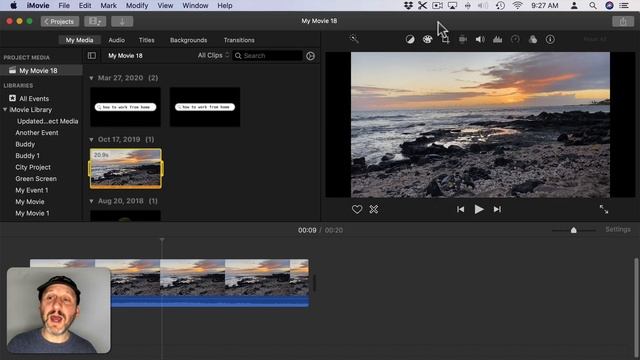Skip to previous clip start
Image resolution: width=640 pixels, height=360 pixels.
click(x=460, y=209)
